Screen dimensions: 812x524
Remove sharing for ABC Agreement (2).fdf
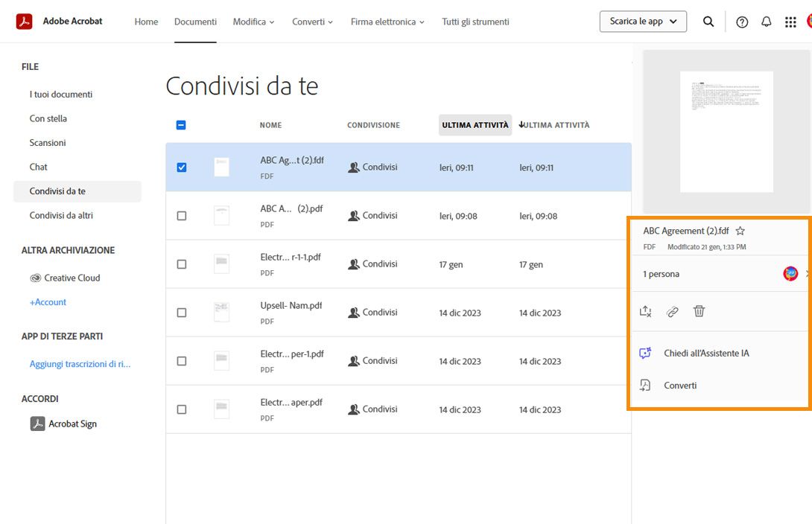(646, 311)
